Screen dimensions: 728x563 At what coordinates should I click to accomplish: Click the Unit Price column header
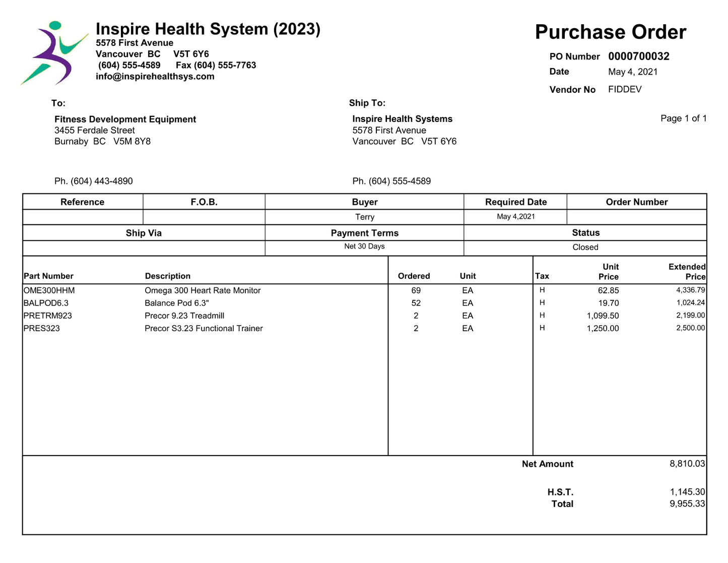point(609,272)
